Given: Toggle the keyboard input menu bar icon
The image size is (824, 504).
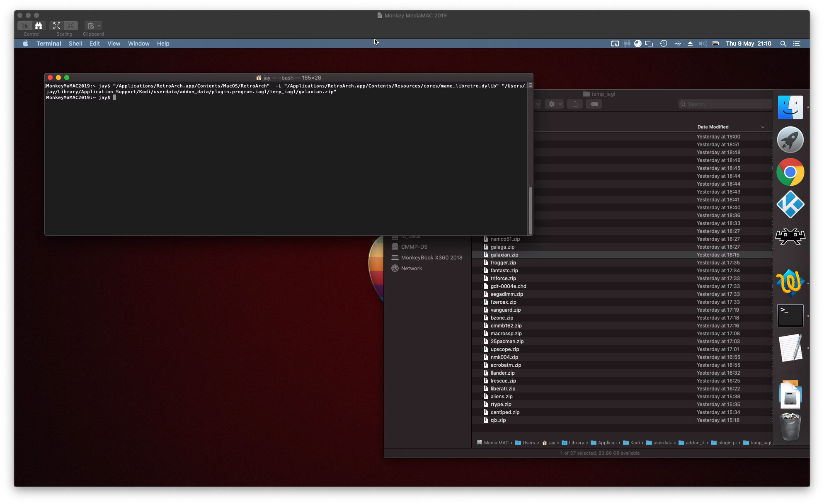Looking at the screenshot, I should coord(715,44).
